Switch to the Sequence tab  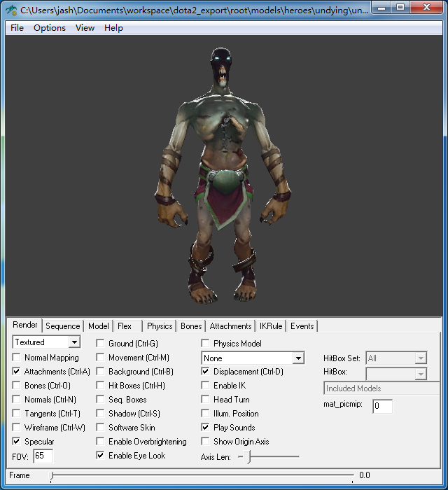[63, 326]
